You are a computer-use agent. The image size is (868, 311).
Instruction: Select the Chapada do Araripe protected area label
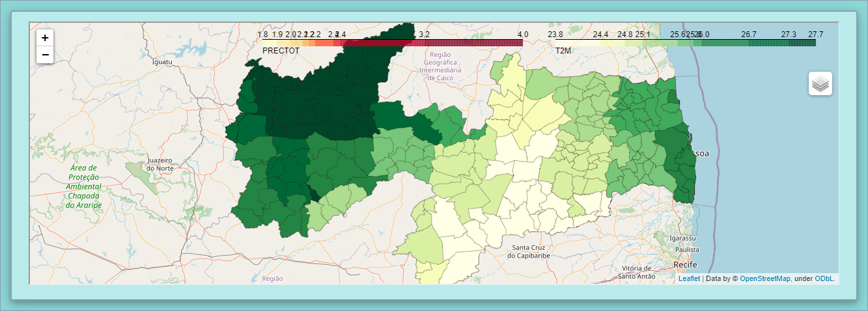point(83,186)
